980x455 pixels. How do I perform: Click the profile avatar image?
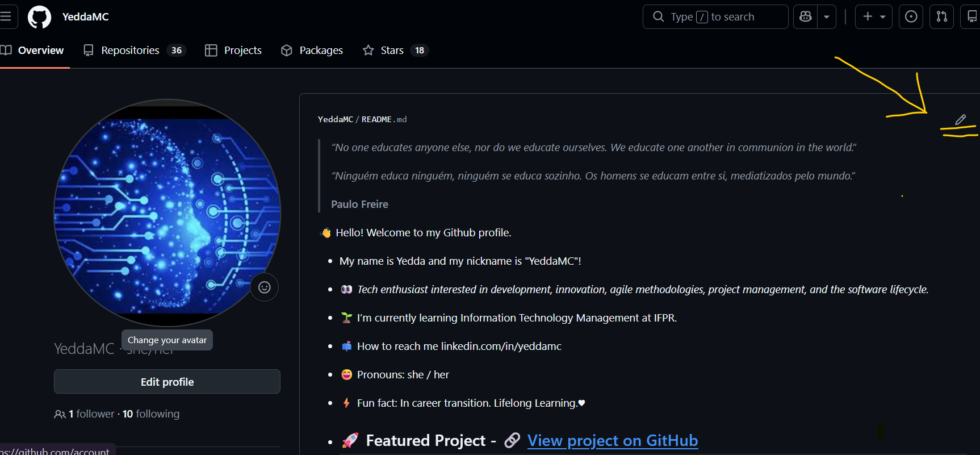(x=167, y=213)
